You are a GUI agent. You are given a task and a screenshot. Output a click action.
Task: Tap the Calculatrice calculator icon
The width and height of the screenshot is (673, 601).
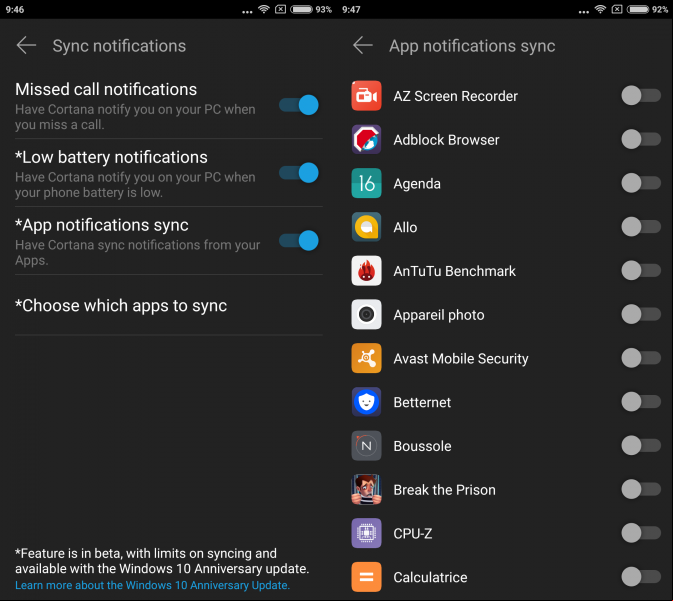[x=366, y=577]
